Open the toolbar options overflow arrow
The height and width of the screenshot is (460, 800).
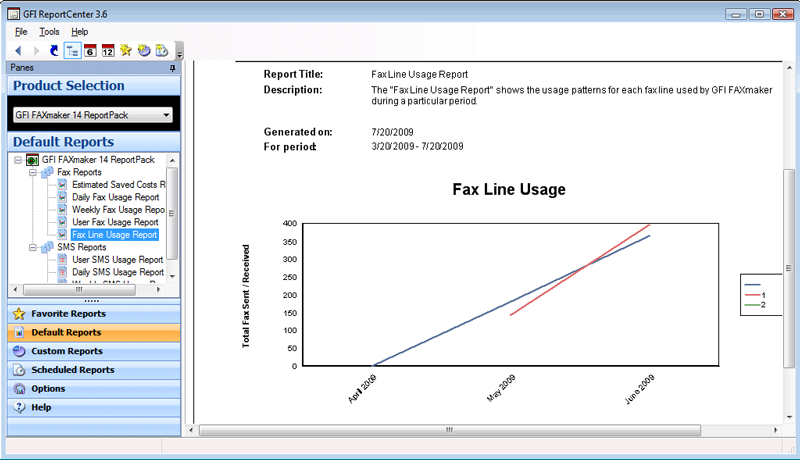click(180, 53)
